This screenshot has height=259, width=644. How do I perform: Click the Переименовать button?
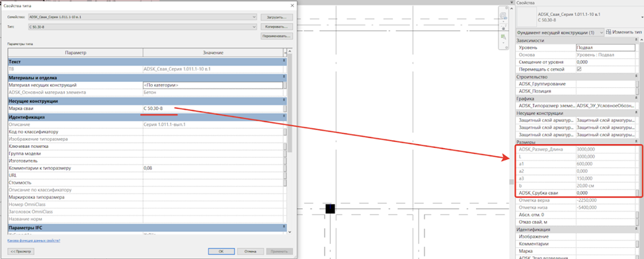pos(277,36)
